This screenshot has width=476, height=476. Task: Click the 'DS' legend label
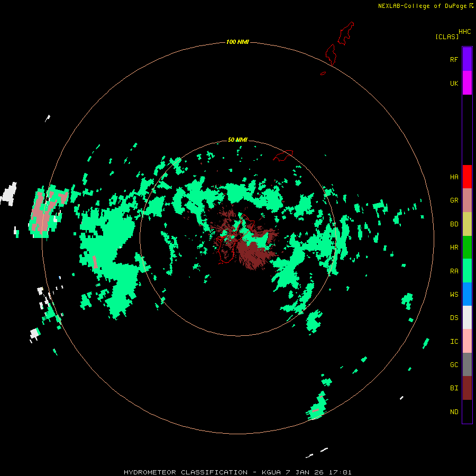[454, 318]
